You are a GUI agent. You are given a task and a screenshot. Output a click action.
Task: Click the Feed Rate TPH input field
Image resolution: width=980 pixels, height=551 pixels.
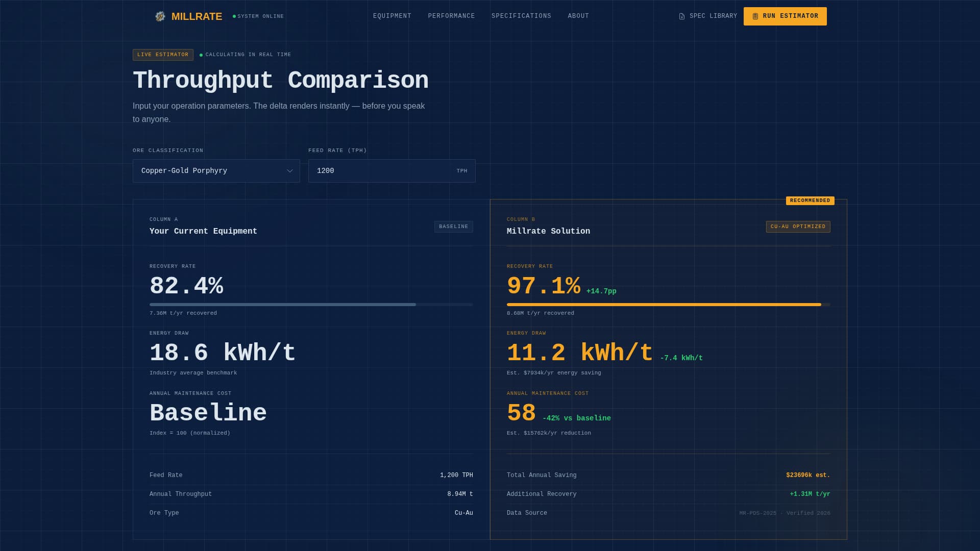(x=383, y=171)
